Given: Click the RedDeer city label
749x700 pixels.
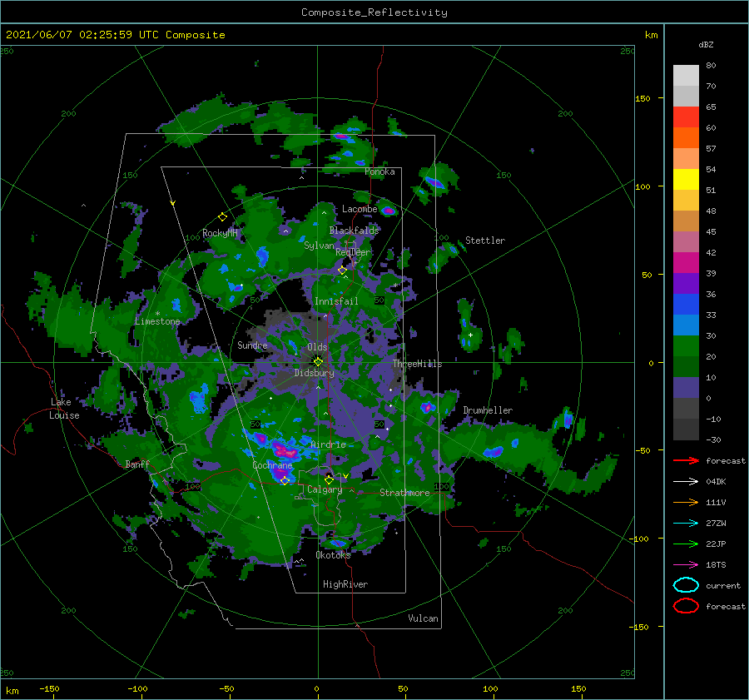Looking at the screenshot, I should [x=353, y=252].
